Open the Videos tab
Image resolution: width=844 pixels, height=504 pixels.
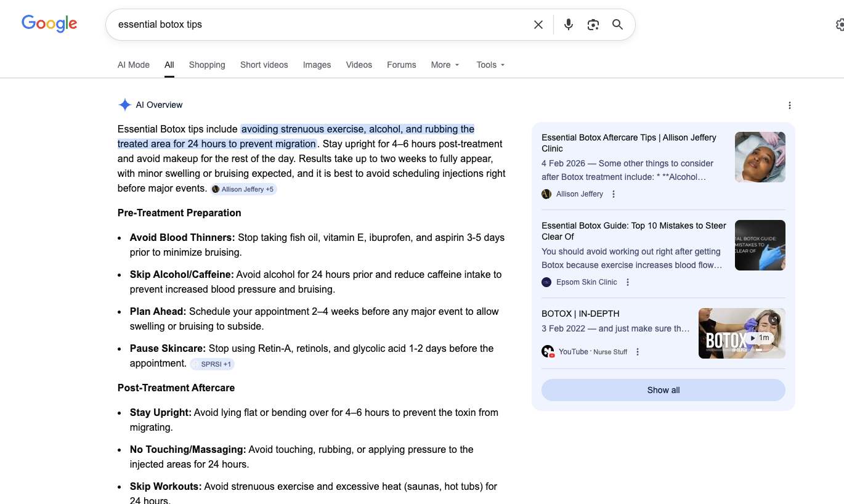[359, 65]
